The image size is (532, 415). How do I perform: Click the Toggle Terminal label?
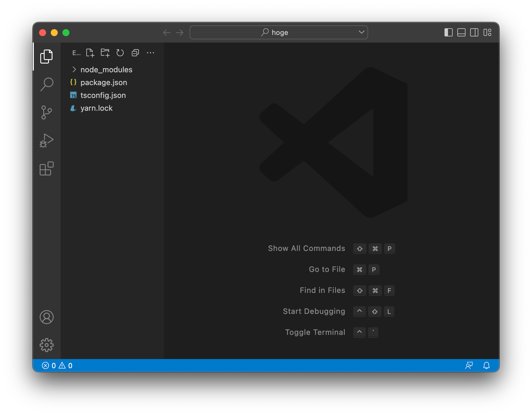tap(315, 332)
